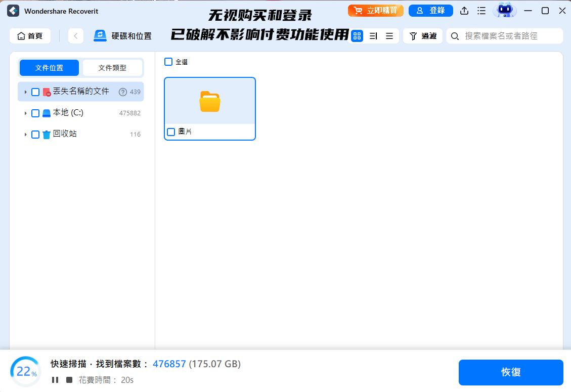
Task: Click the back arrow button
Action: coord(76,36)
